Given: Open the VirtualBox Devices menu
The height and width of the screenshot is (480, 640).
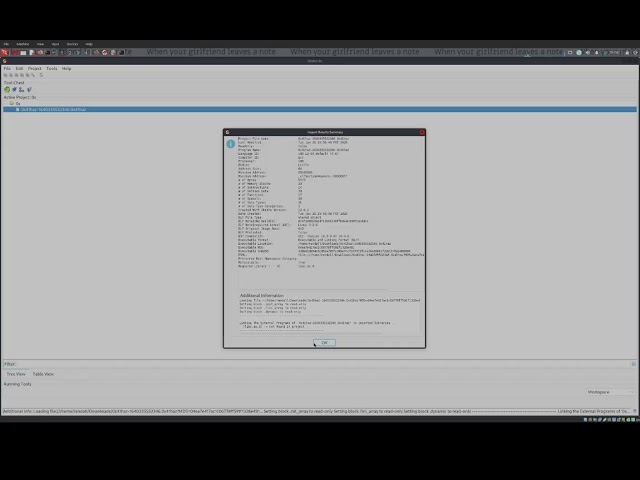Looking at the screenshot, I should click(x=72, y=44).
